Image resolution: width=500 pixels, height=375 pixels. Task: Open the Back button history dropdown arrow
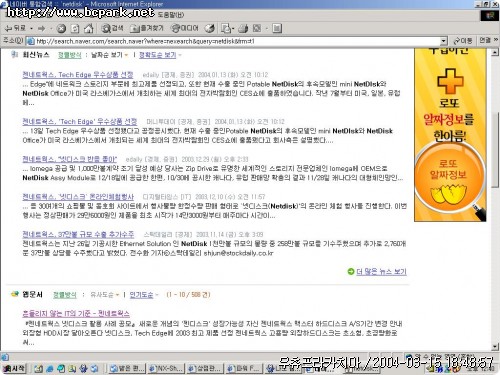click(x=31, y=28)
